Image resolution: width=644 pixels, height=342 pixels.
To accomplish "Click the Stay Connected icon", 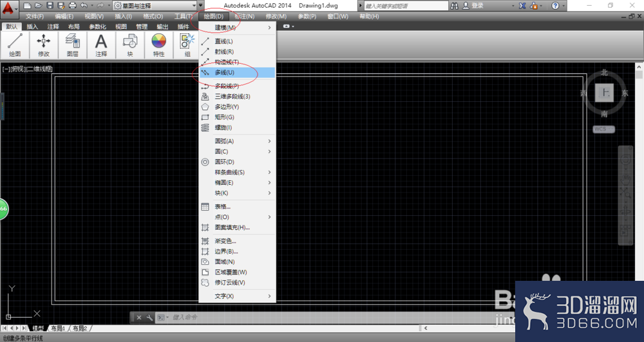I will click(x=535, y=6).
